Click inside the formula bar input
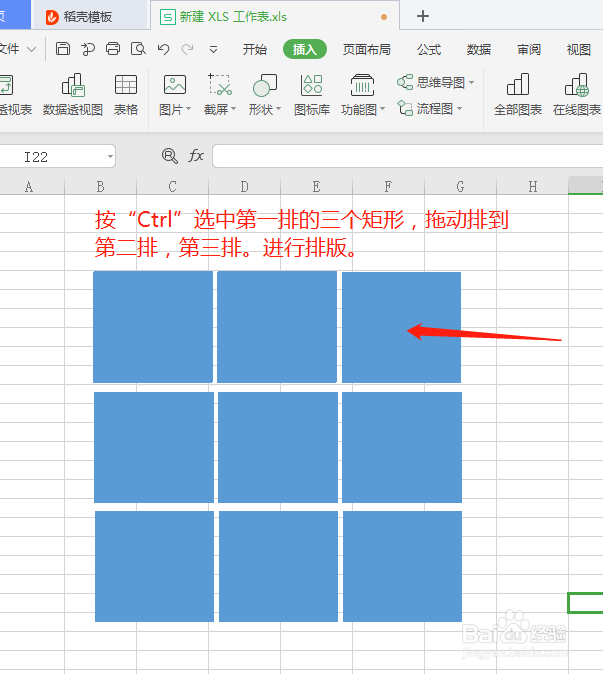Viewport: 603px width, 674px height. (407, 156)
